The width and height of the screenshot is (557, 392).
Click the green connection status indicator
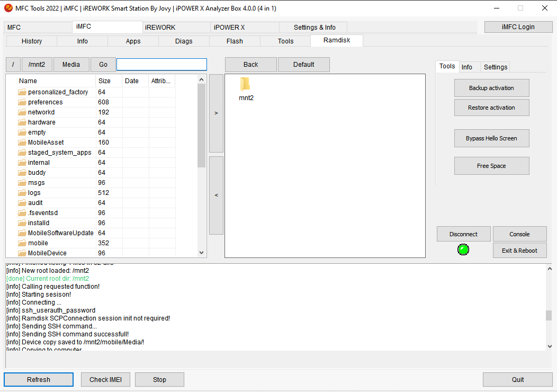point(463,250)
